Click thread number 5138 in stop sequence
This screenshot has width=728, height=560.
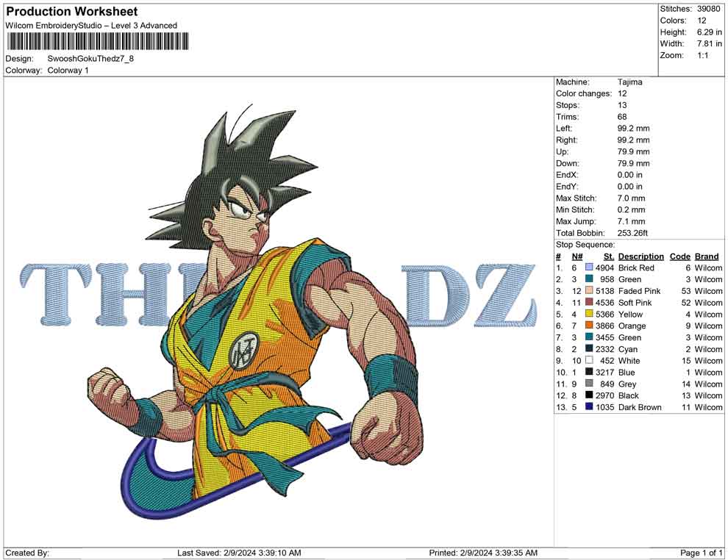coord(604,291)
